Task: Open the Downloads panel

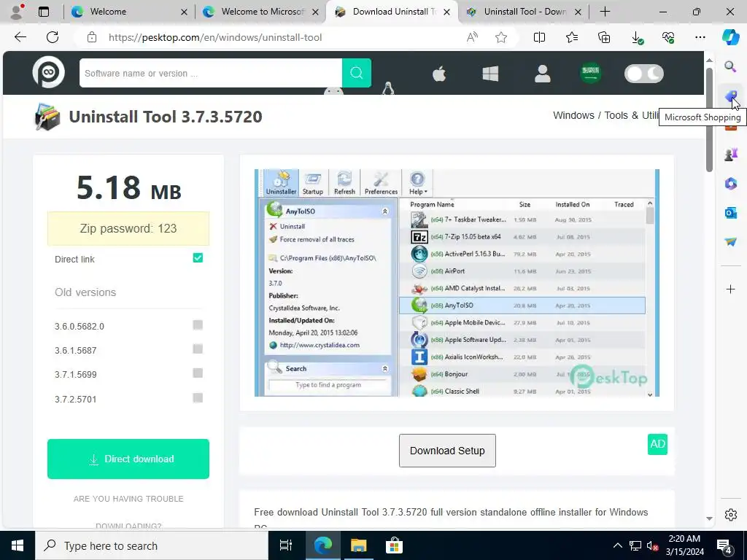Action: pyautogui.click(x=636, y=37)
